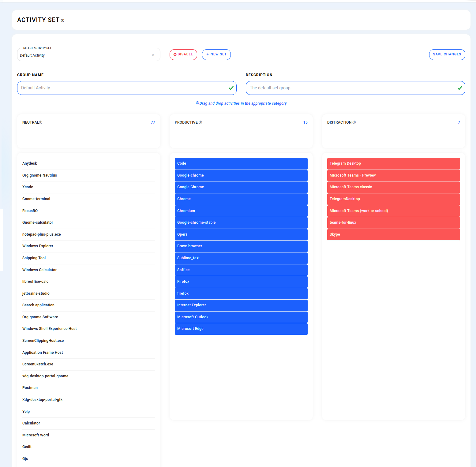Select Search application activity
Screen dimensions: 476x467
pos(89,305)
